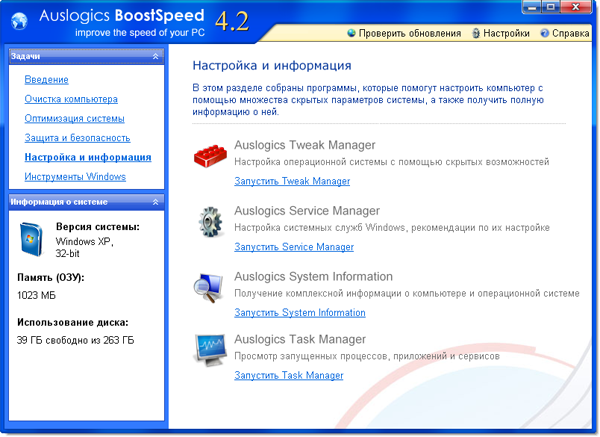The width and height of the screenshot is (600, 437).
Task: Collapse the Задачи panel
Action: [x=155, y=56]
